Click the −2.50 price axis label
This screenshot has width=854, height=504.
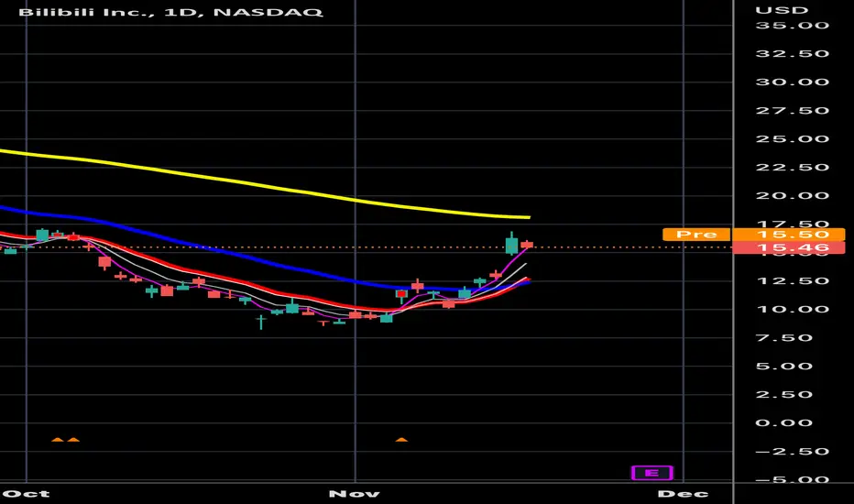(x=793, y=452)
